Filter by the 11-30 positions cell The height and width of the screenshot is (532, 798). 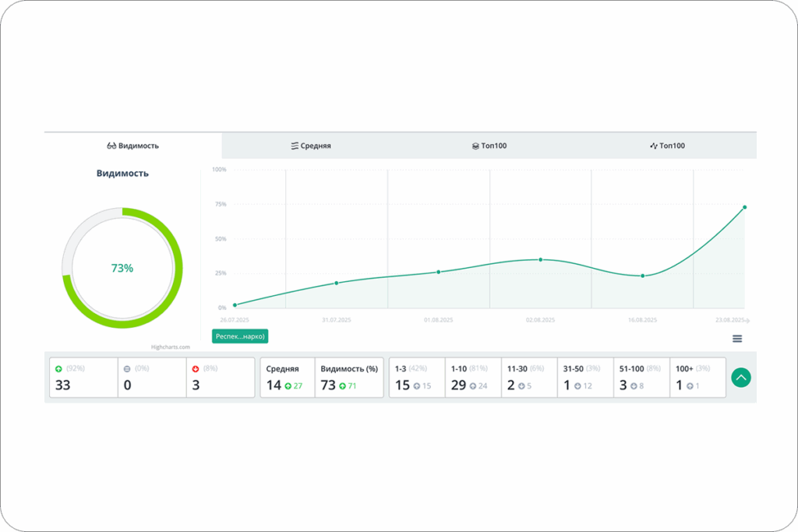tap(529, 377)
